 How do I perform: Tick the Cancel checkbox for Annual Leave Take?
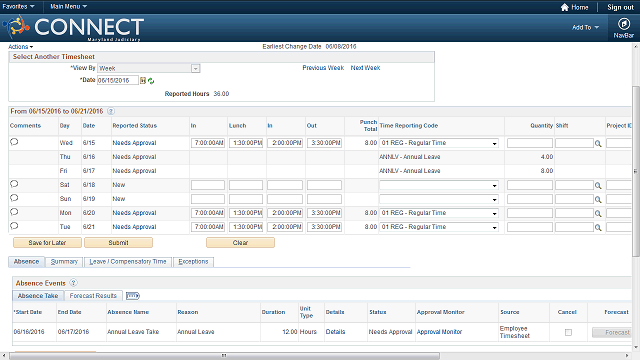(x=568, y=333)
